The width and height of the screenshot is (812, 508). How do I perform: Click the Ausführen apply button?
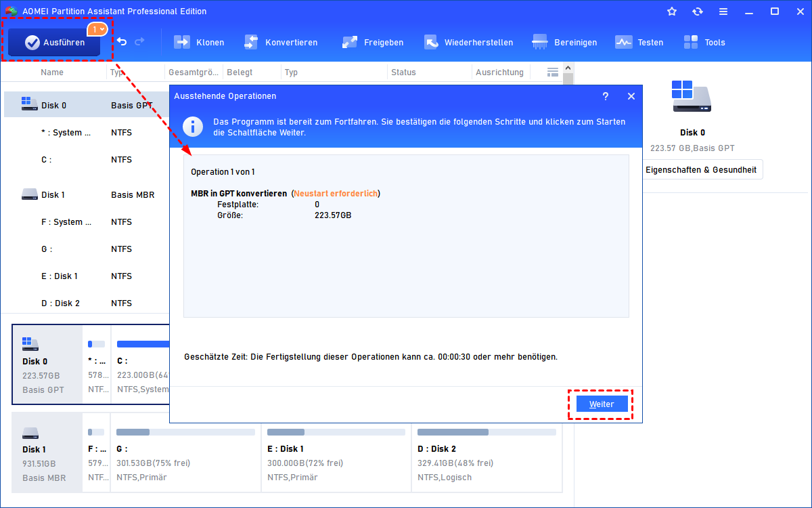coord(55,43)
